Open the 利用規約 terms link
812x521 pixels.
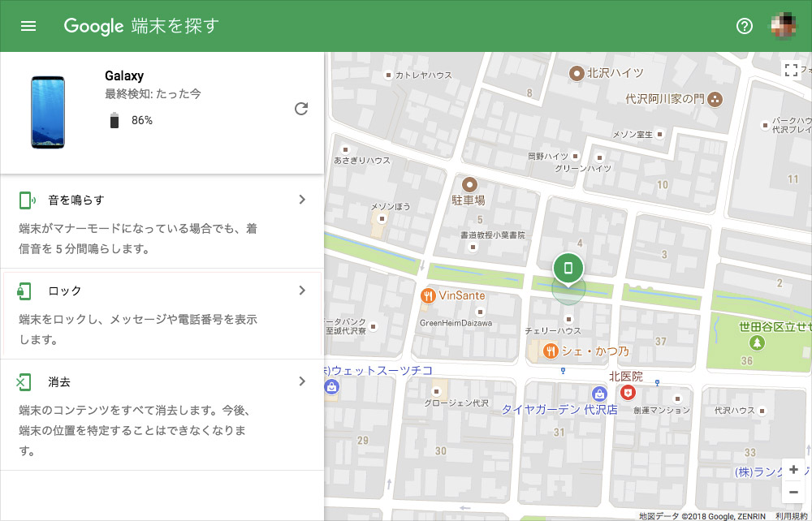pyautogui.click(x=791, y=516)
